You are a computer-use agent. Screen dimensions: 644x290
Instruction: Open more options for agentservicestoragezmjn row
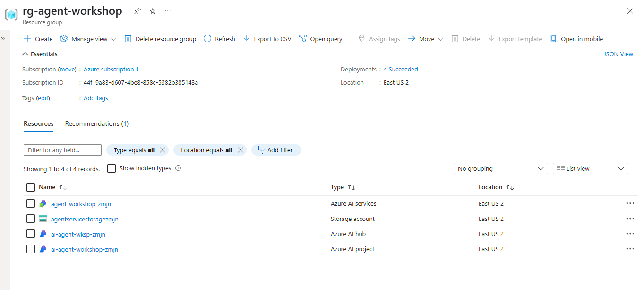click(630, 219)
